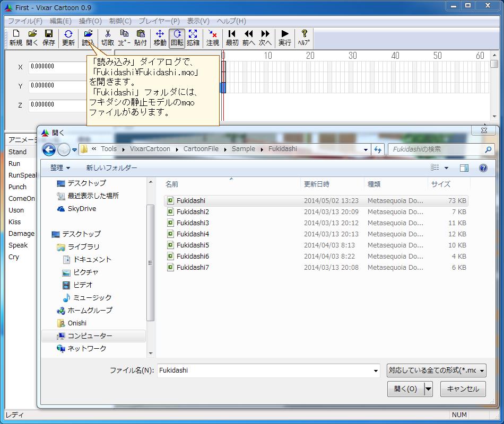This screenshot has height=424, width=504.
Task: Open the ファイル(F) menu
Action: [25, 21]
